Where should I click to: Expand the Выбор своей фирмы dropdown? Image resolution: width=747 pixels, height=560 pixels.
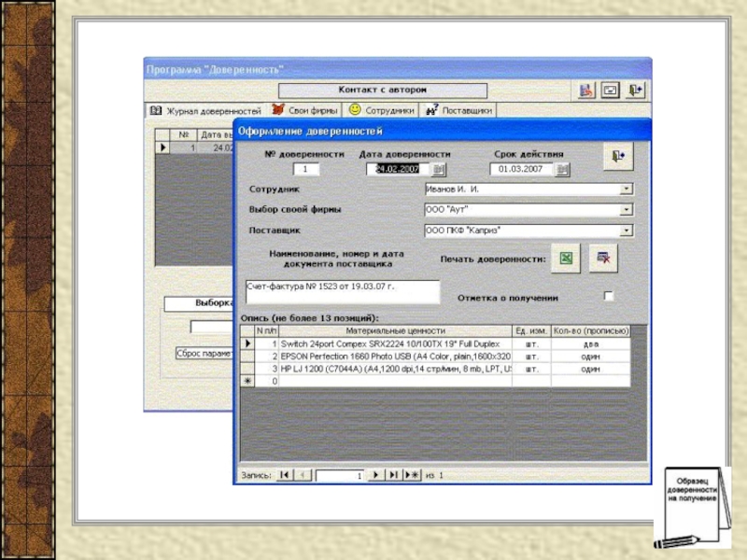click(x=627, y=209)
